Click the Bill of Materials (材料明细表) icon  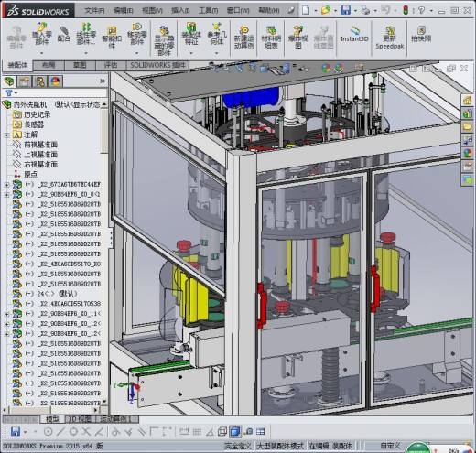(x=271, y=38)
